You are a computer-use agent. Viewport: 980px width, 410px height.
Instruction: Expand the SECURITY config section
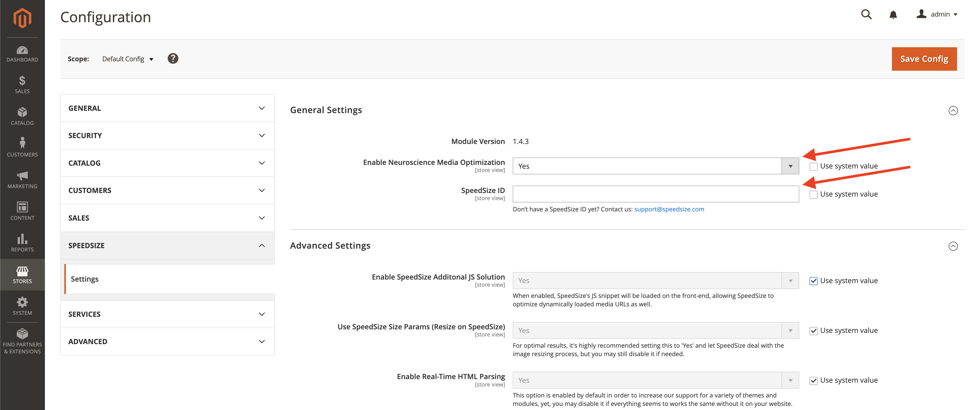[167, 136]
